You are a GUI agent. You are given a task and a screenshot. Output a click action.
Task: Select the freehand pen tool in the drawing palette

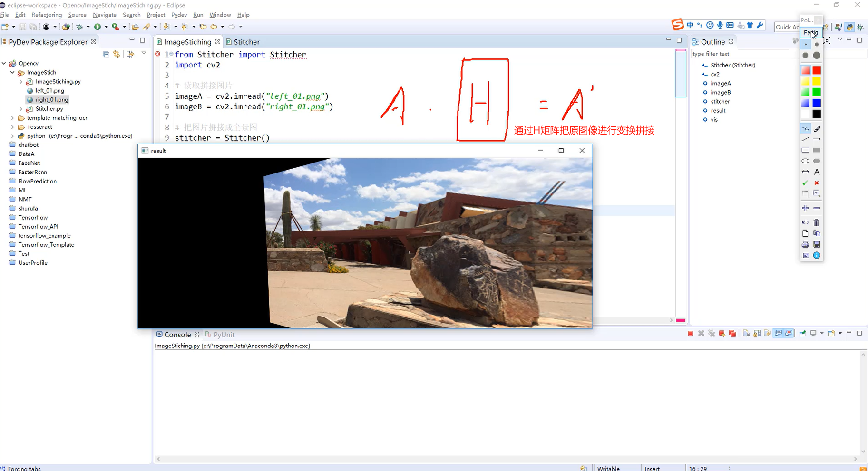[x=805, y=129]
